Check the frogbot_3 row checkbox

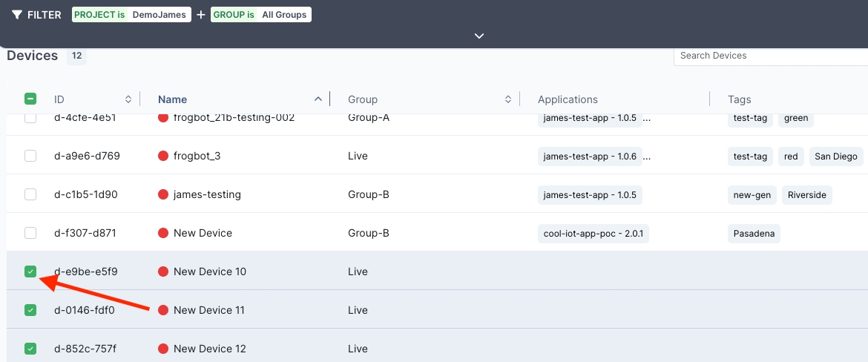pyautogui.click(x=30, y=156)
